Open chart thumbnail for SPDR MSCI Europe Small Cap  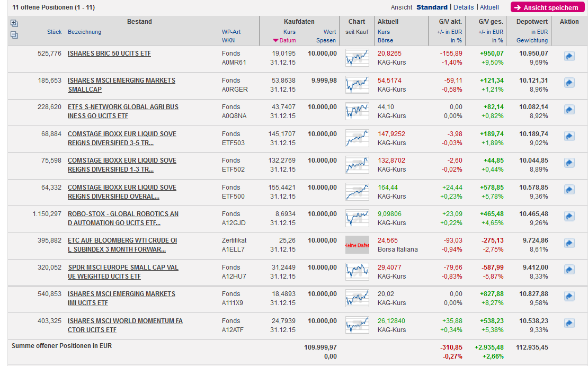(x=357, y=271)
